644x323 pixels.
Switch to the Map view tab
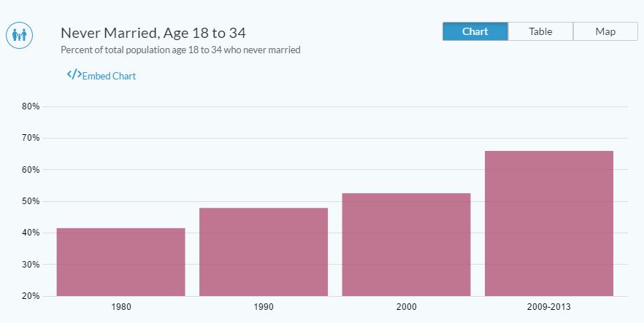point(605,31)
